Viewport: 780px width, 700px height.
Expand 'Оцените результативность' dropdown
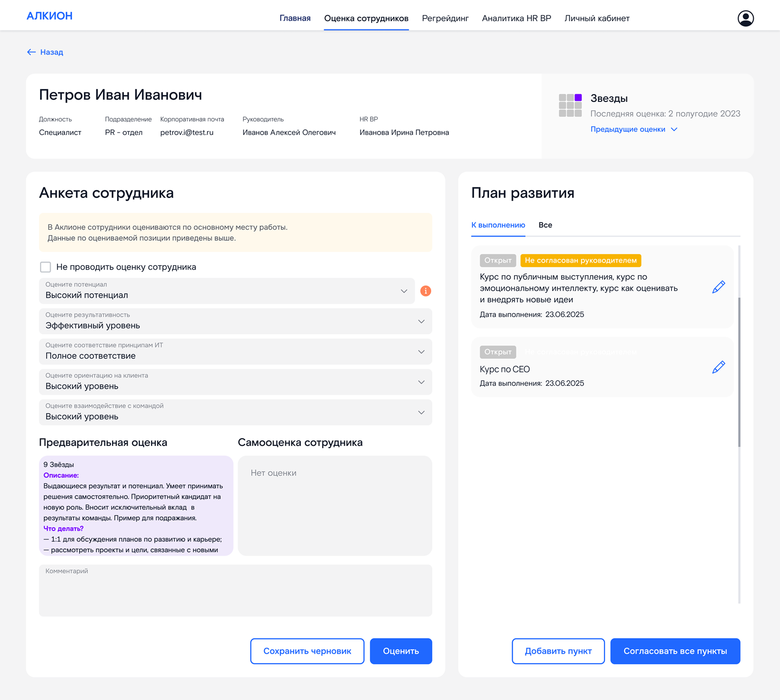point(235,322)
